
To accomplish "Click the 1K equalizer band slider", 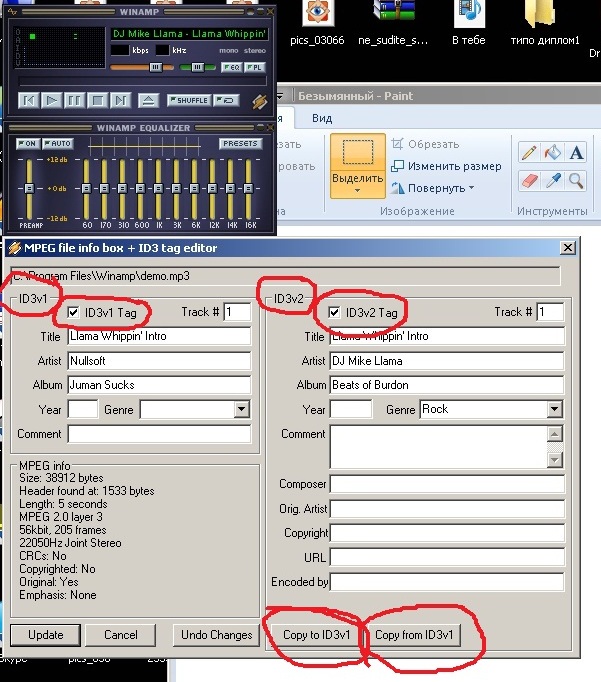I will 158,189.
